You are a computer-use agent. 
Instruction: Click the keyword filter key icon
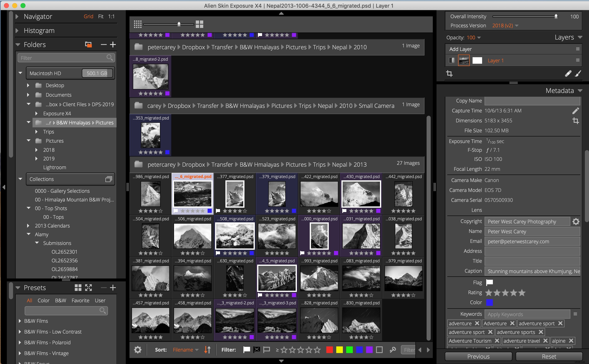coord(393,350)
